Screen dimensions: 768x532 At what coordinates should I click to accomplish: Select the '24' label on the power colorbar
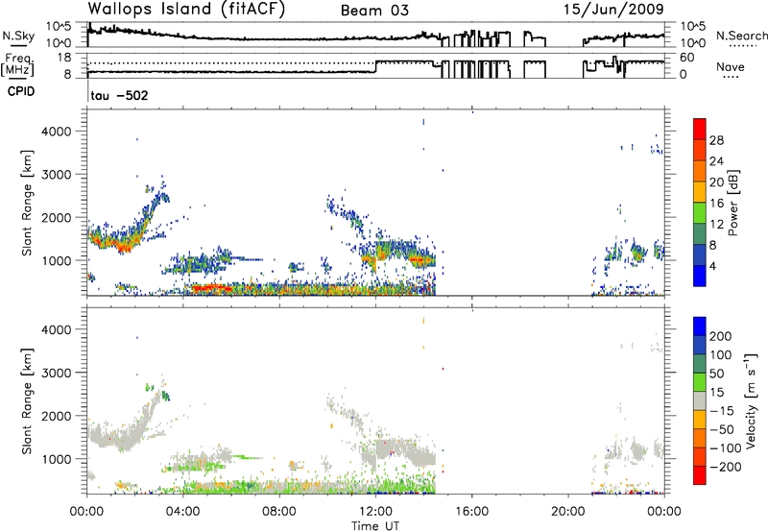coord(716,161)
